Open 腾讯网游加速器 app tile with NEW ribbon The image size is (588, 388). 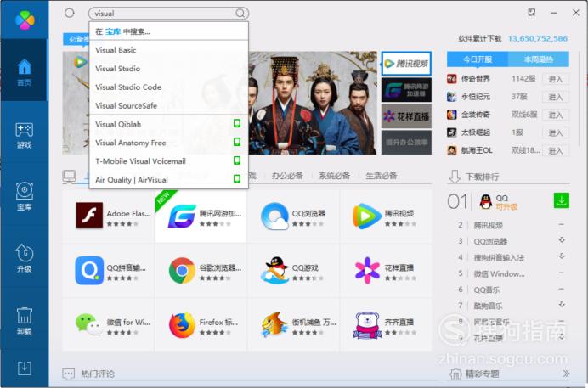[x=201, y=216]
